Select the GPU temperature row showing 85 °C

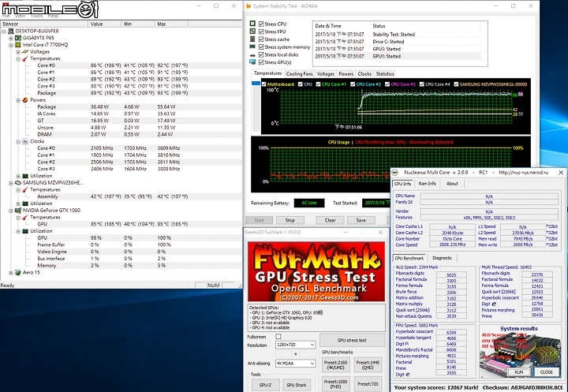coord(121,224)
